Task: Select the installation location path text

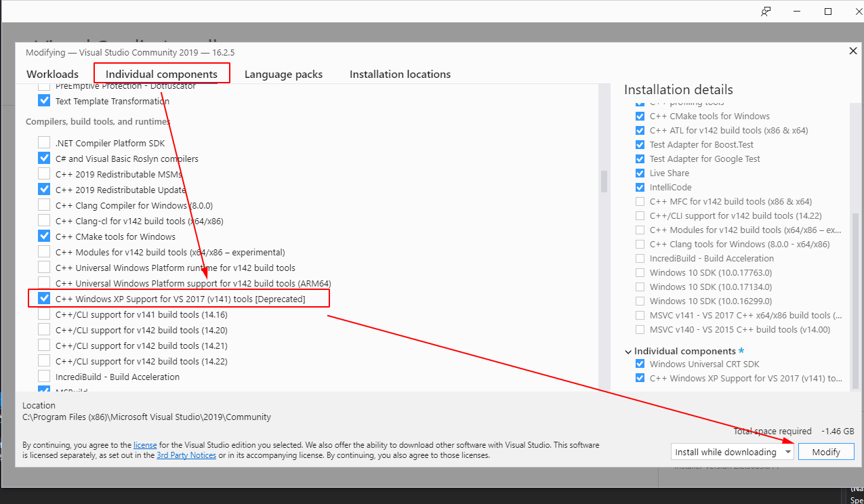Action: coord(146,417)
